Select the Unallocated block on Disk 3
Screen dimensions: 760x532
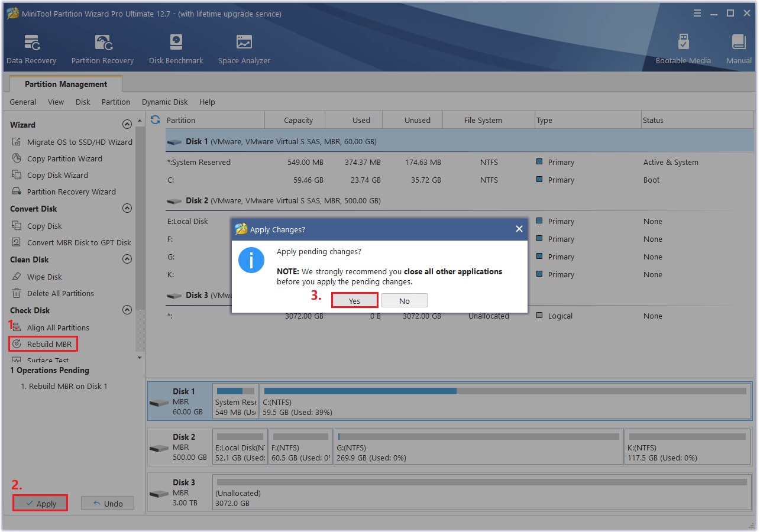coord(482,492)
